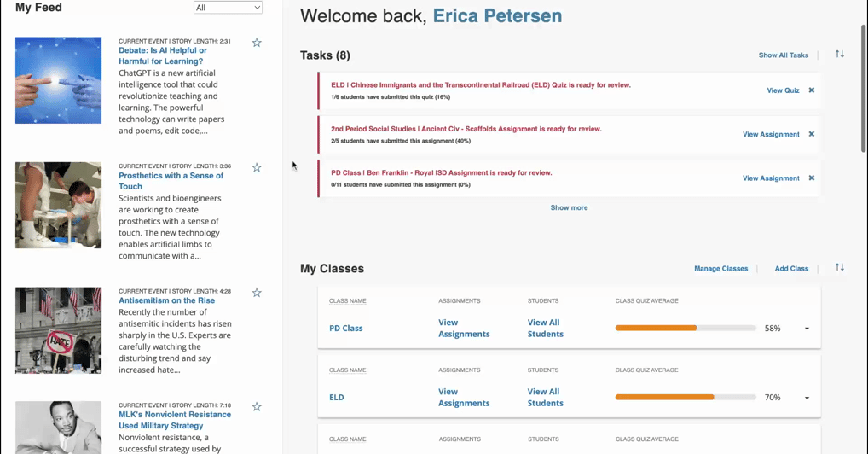Open the AI debate story thumbnail
Viewport: 868px width, 454px height.
click(x=58, y=80)
